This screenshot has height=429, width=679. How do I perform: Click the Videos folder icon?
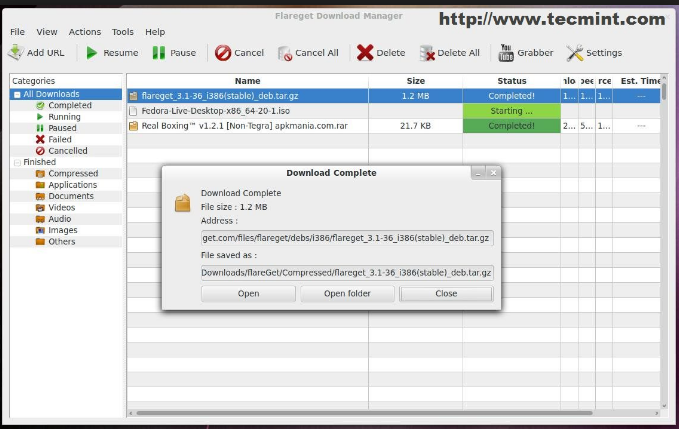(40, 208)
